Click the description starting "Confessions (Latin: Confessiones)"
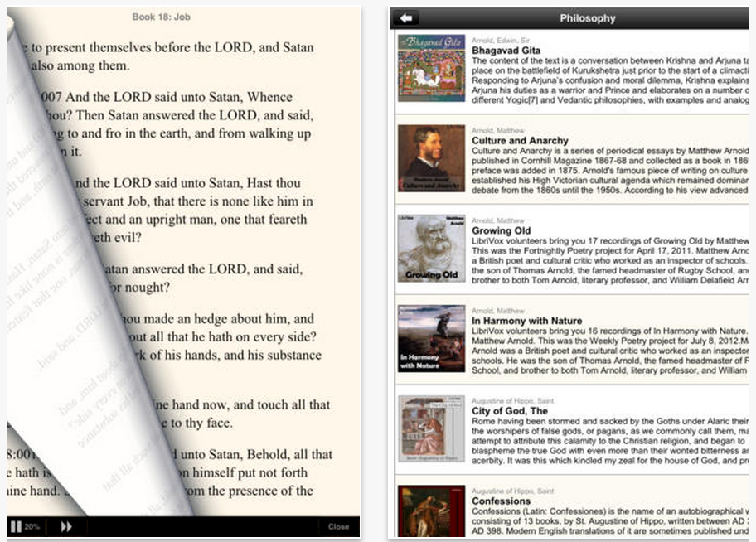Screen dimensions: 756x542 coord(610,521)
